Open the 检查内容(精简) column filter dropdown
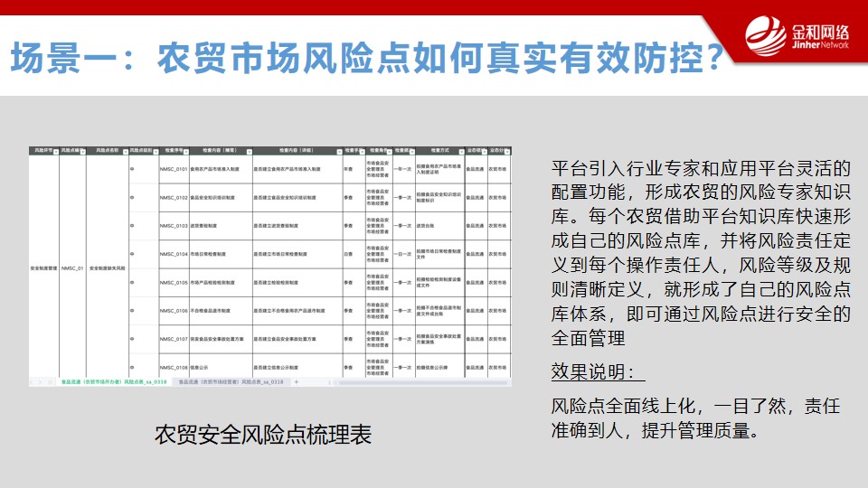868x488 pixels. [250, 152]
